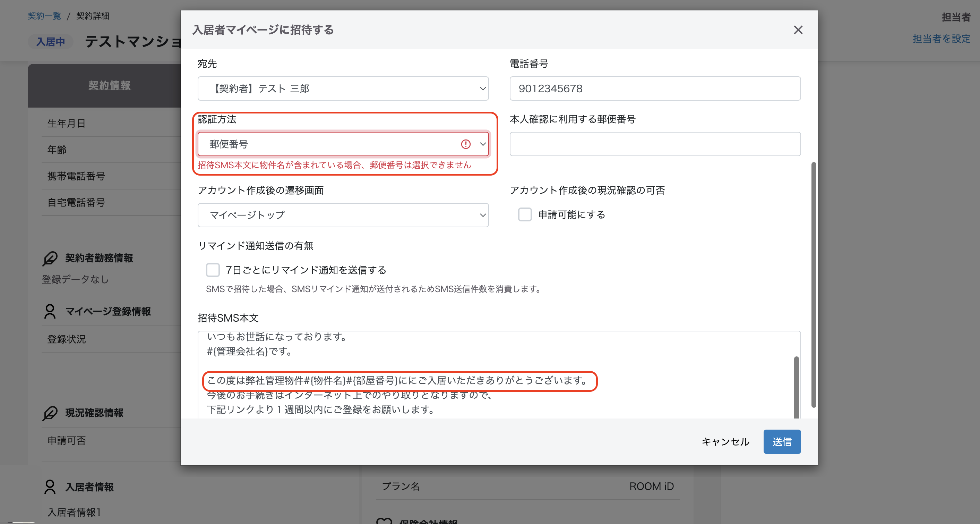The width and height of the screenshot is (980, 524).
Task: Click the dialog's vertical scrollbar
Action: click(814, 285)
